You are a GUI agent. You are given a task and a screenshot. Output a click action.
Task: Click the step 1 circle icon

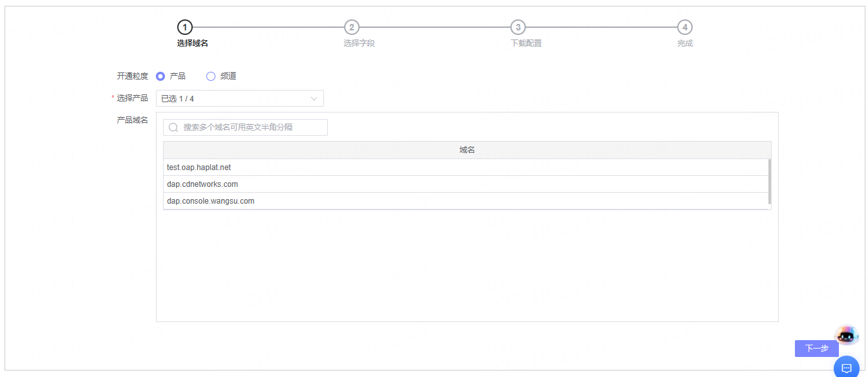coord(185,27)
